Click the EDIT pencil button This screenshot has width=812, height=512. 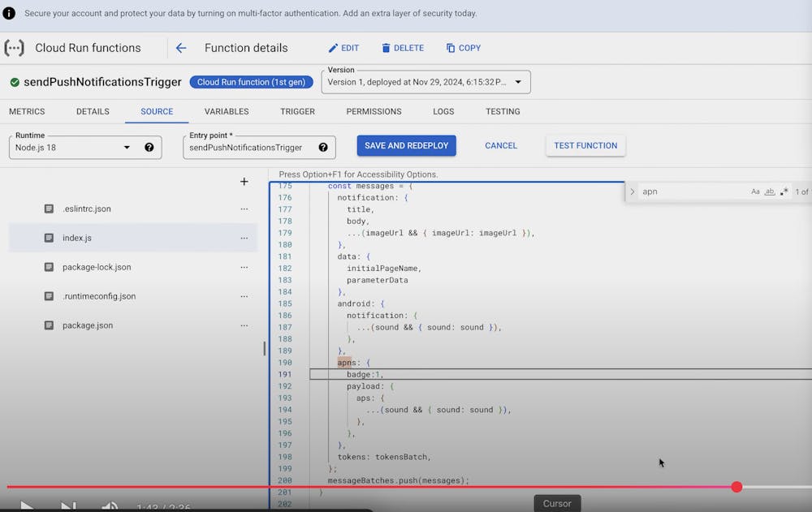343,48
